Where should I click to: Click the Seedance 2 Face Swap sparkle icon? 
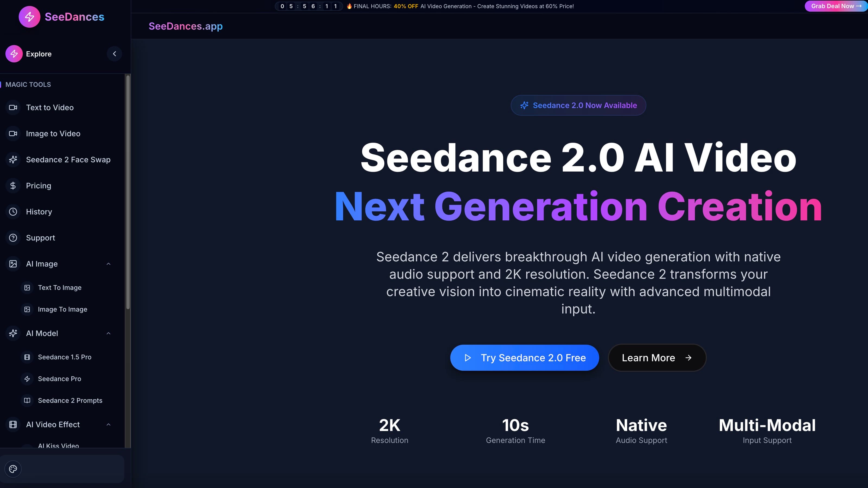[13, 160]
